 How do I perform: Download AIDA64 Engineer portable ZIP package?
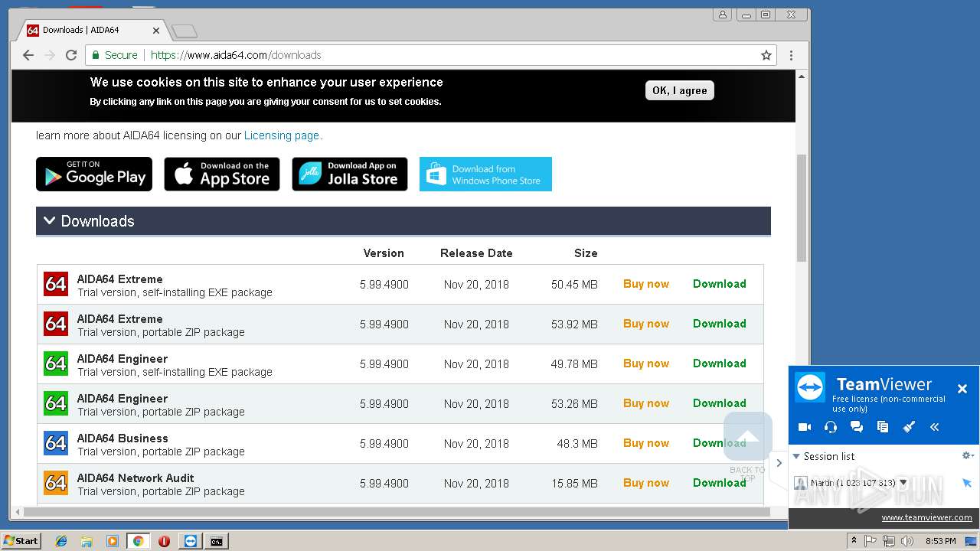point(719,403)
